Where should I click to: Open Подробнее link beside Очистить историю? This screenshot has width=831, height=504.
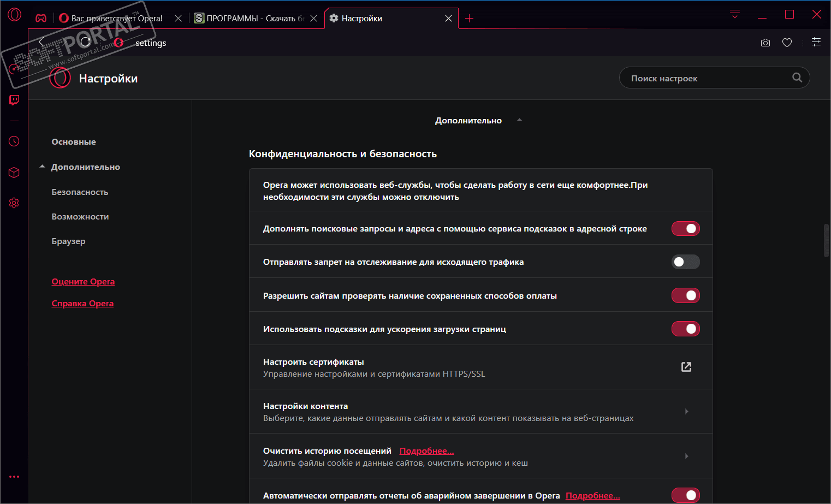[x=427, y=451]
